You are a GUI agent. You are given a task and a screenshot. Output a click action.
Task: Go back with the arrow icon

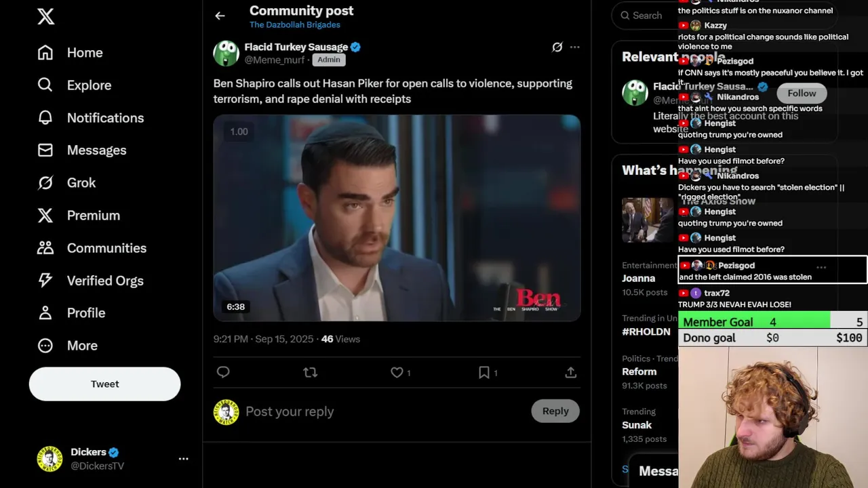(x=220, y=16)
